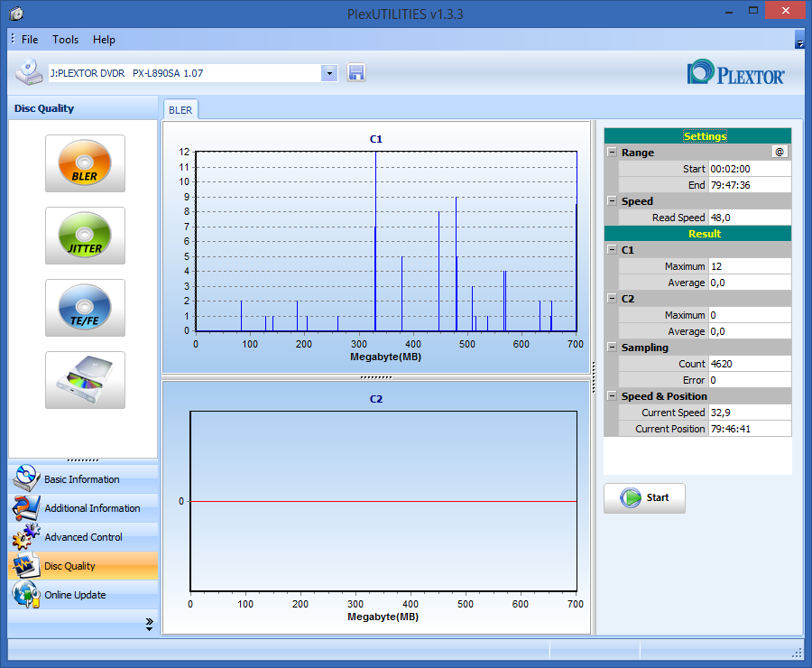Click the C2 Maximum value 0
The height and width of the screenshot is (668, 812).
click(750, 314)
